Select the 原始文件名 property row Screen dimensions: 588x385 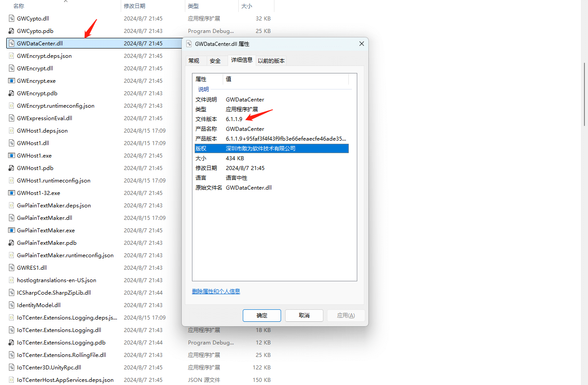tap(271, 188)
